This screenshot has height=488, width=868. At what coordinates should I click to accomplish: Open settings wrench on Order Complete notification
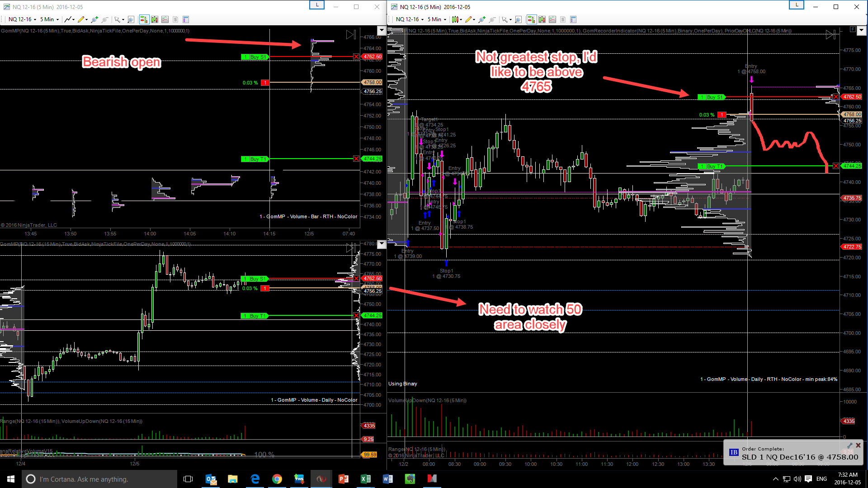coord(849,446)
